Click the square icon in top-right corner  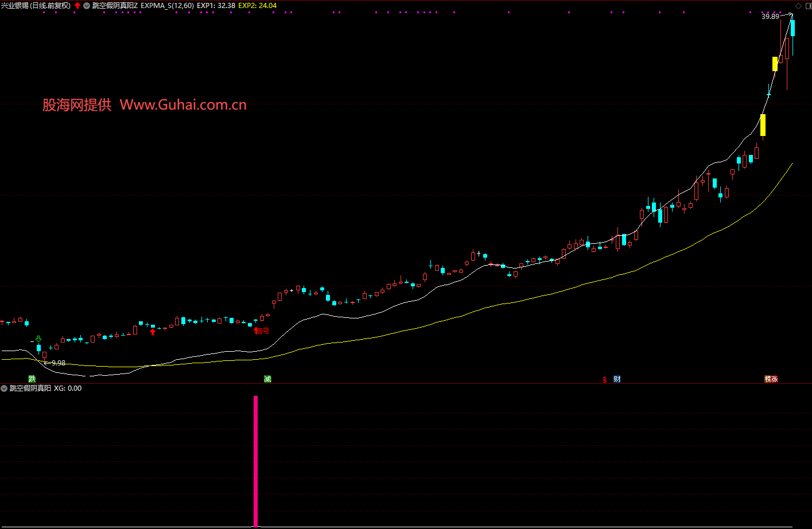point(807,6)
